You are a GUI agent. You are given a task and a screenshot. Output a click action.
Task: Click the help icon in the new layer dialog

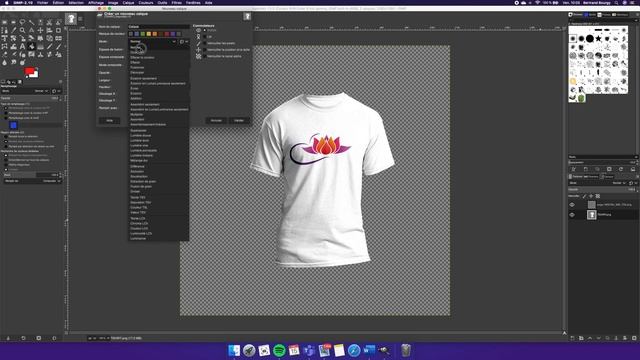point(247,16)
